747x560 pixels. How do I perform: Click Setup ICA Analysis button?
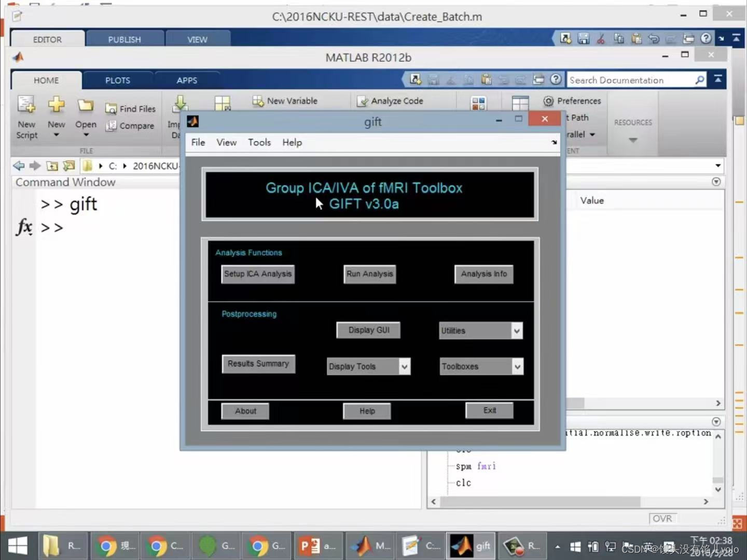coord(258,274)
